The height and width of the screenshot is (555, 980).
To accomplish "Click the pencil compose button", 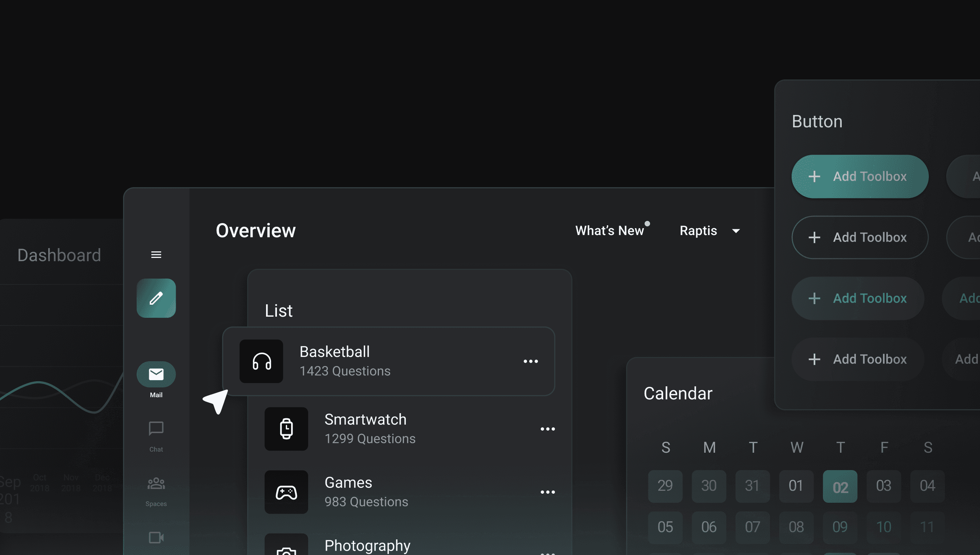I will 156,298.
